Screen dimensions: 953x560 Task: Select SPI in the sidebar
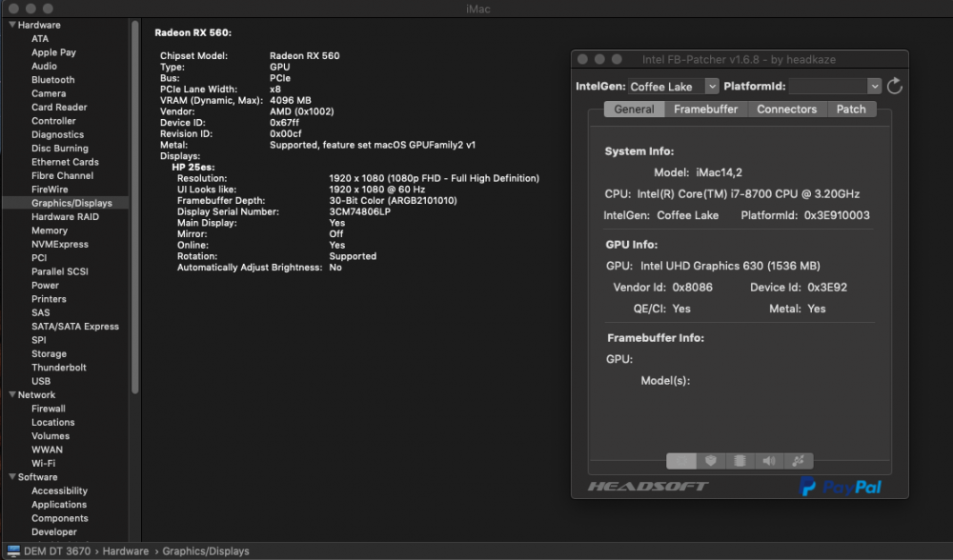[38, 340]
